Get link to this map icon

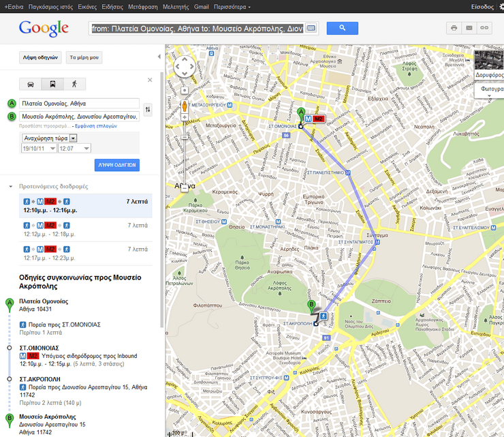(484, 28)
